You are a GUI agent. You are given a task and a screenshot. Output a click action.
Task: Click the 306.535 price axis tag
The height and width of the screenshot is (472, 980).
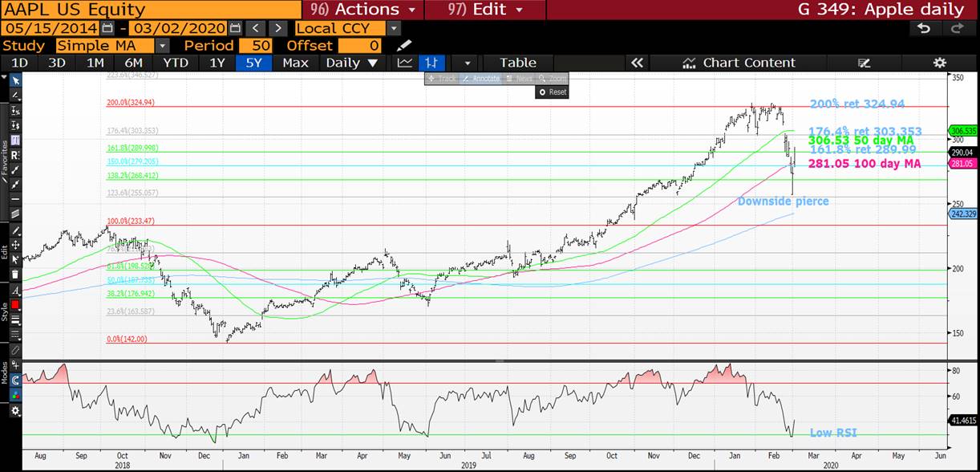pyautogui.click(x=962, y=130)
